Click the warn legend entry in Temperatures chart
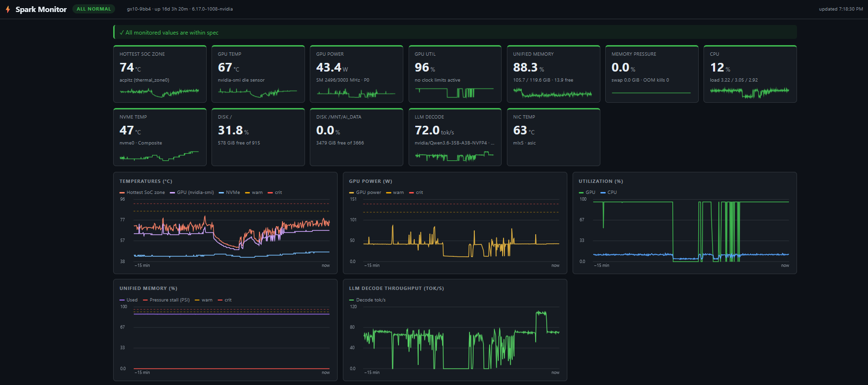 tap(254, 192)
